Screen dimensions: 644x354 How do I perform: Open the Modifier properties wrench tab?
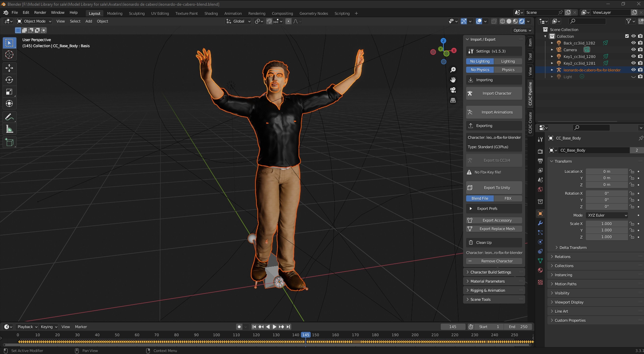(540, 223)
